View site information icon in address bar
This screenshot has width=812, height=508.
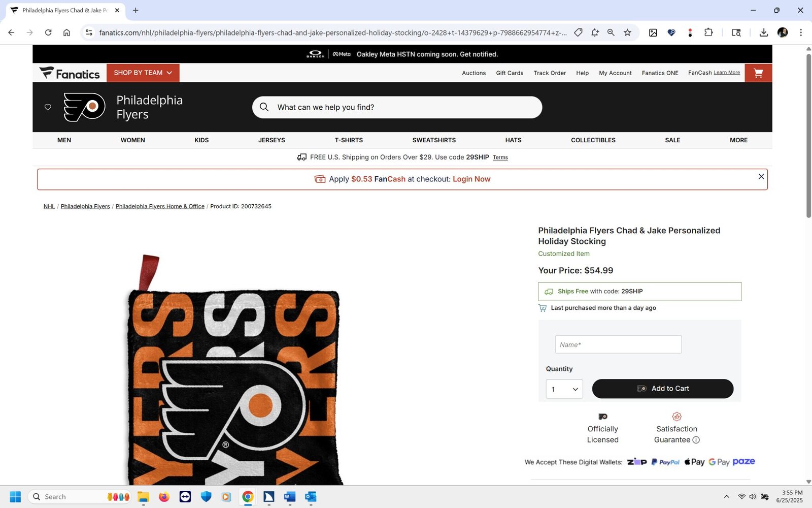point(89,33)
